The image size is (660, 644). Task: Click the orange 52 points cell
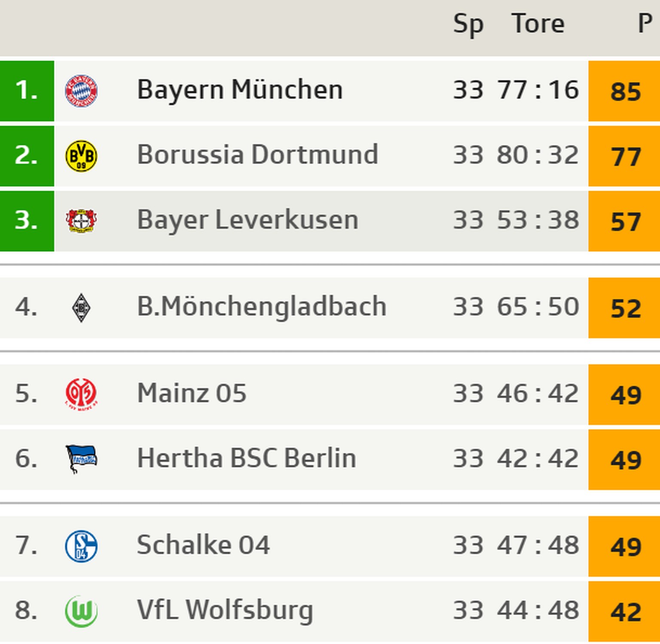pyautogui.click(x=625, y=308)
